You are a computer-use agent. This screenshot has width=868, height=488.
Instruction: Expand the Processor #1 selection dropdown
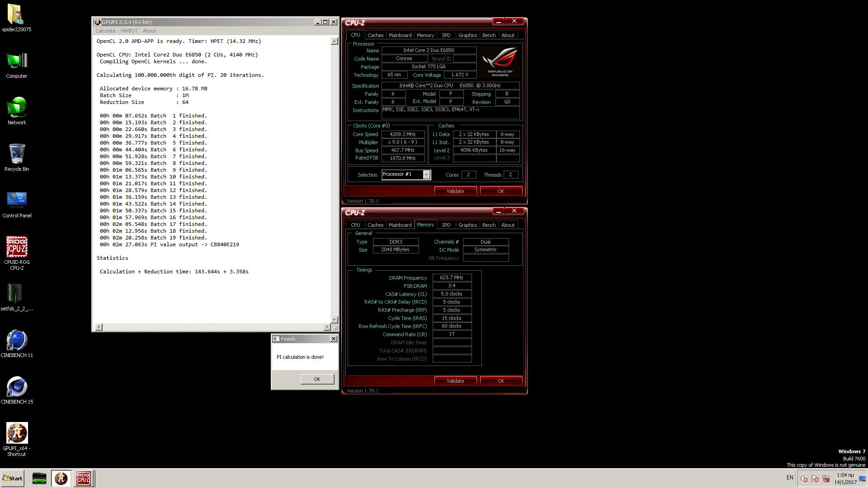click(426, 175)
